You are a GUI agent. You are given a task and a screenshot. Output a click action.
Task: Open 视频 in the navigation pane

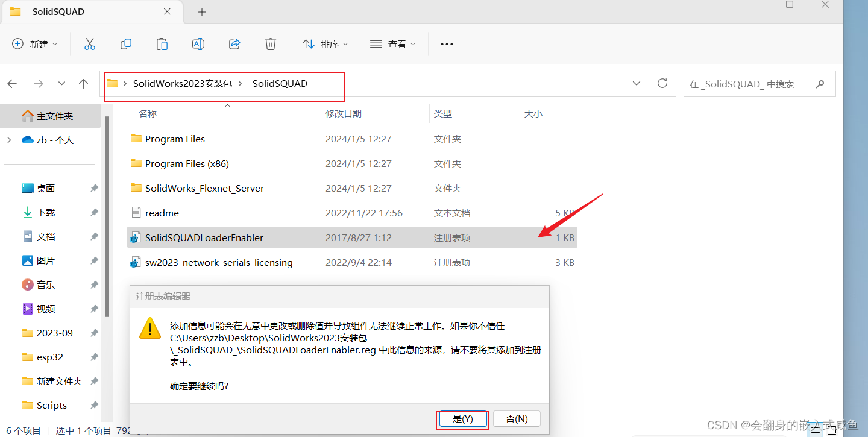coord(46,309)
